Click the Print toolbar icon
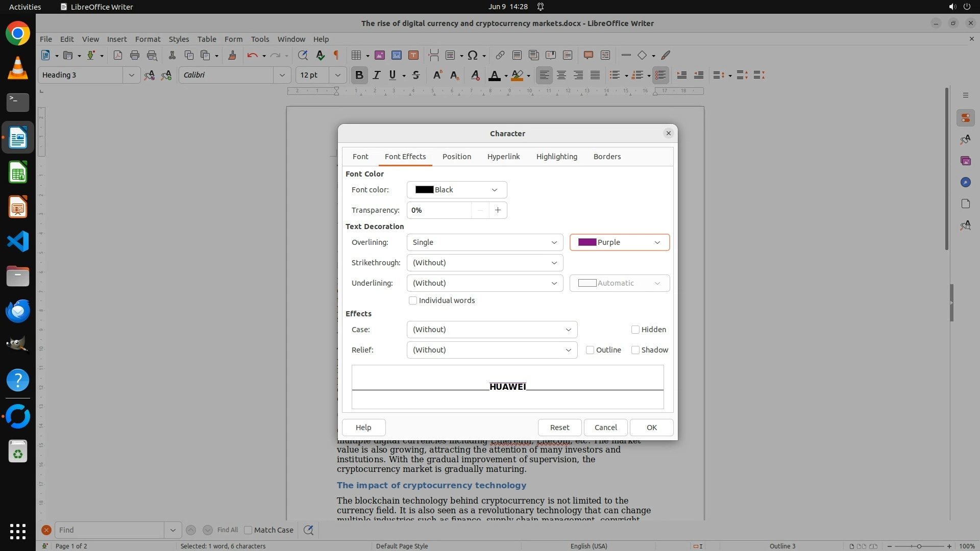 [135, 55]
